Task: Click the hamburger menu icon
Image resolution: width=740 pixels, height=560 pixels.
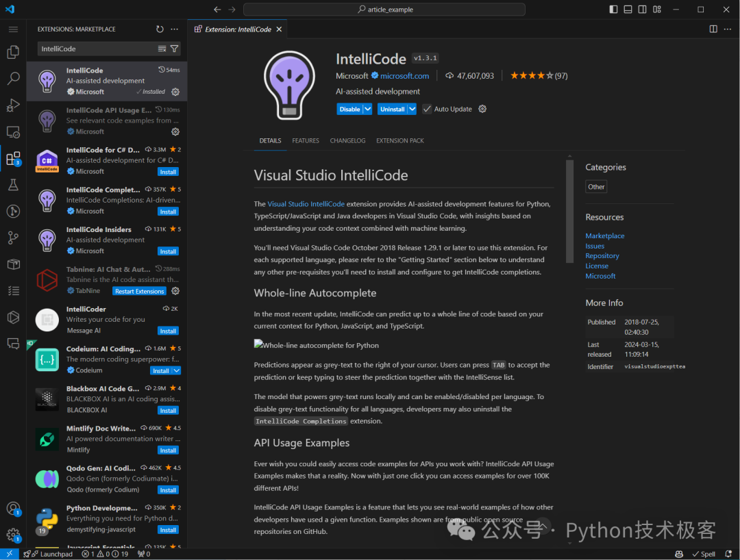Action: coord(13,29)
